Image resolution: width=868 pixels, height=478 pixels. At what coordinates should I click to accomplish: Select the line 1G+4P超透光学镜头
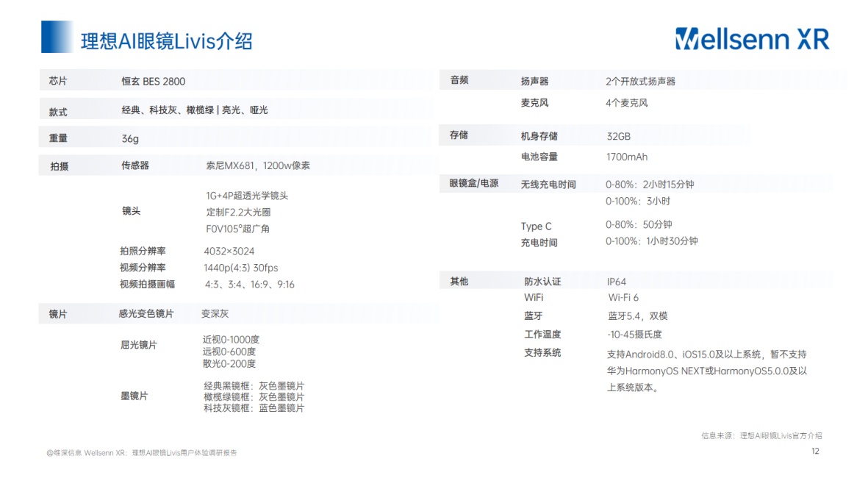[x=247, y=196]
